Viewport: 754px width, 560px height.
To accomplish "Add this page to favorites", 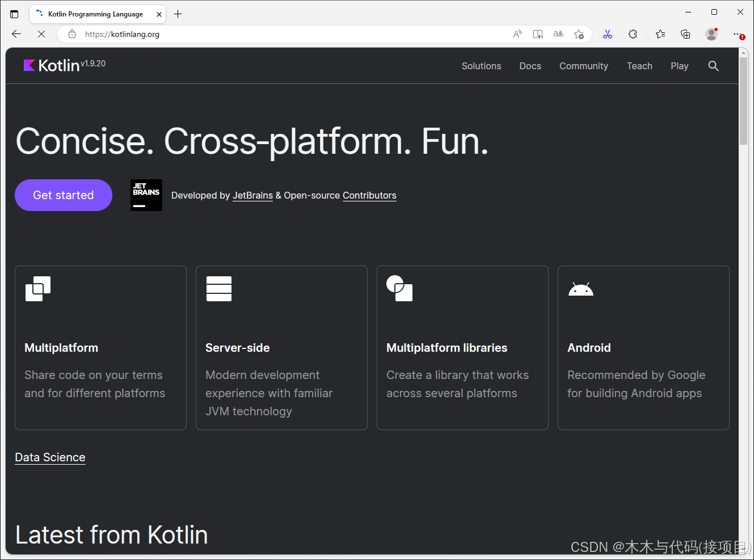I will coord(579,34).
